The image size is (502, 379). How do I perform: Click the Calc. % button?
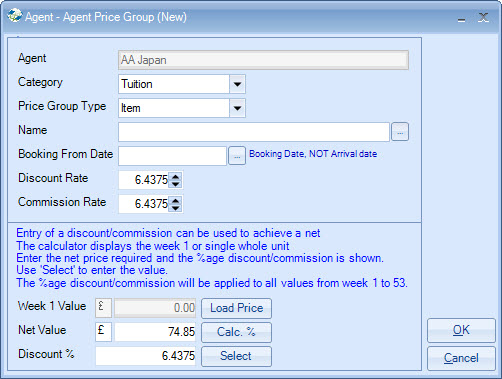[x=236, y=332]
